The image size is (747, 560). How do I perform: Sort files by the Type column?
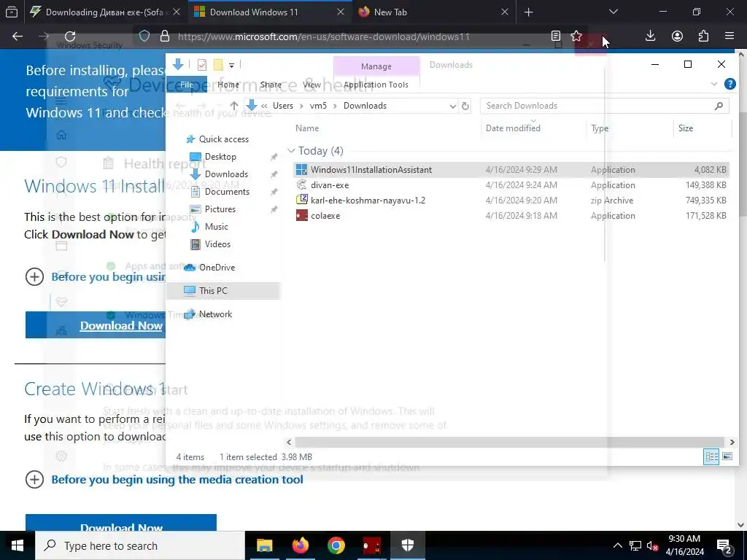pos(600,128)
